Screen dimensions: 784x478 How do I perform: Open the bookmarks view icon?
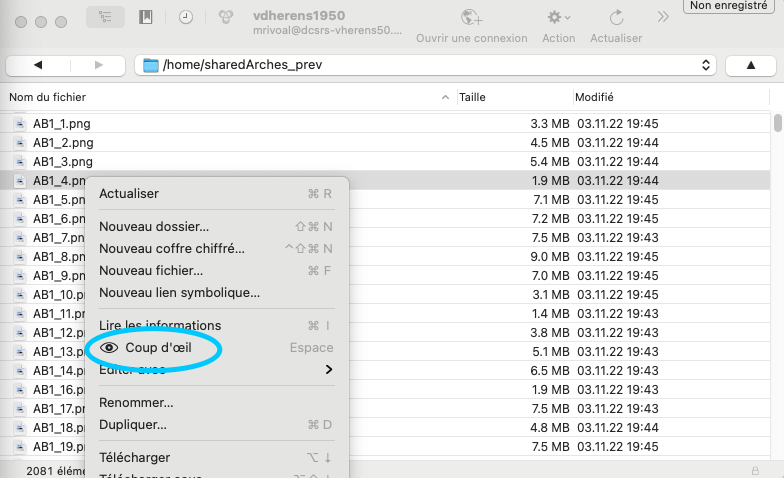click(x=146, y=18)
